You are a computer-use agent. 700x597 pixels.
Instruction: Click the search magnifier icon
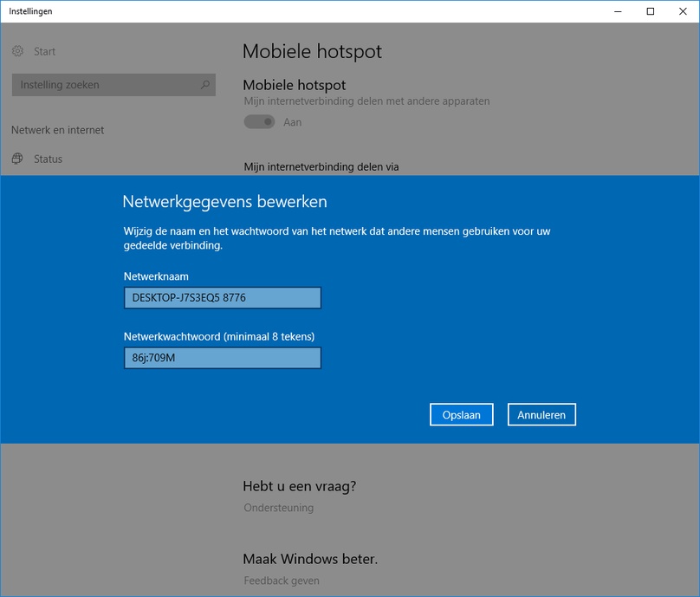tap(205, 84)
